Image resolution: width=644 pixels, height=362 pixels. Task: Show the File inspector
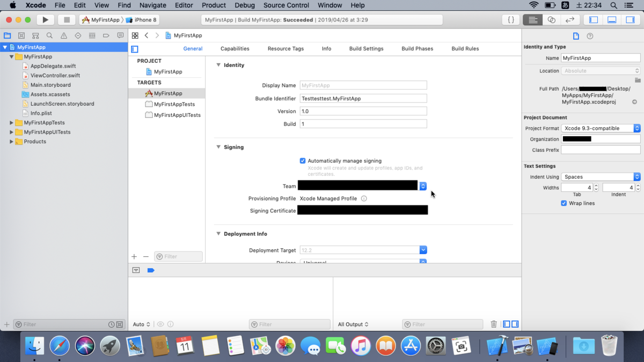(x=576, y=36)
